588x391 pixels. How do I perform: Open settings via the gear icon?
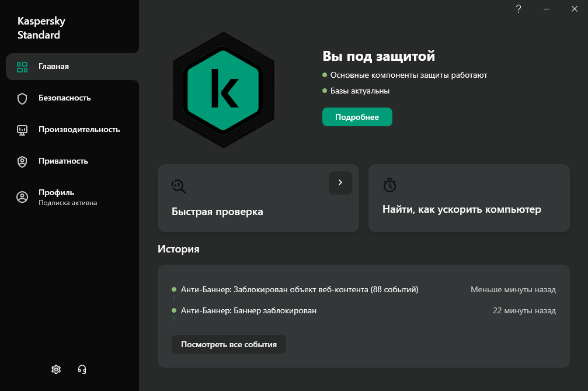coord(56,369)
